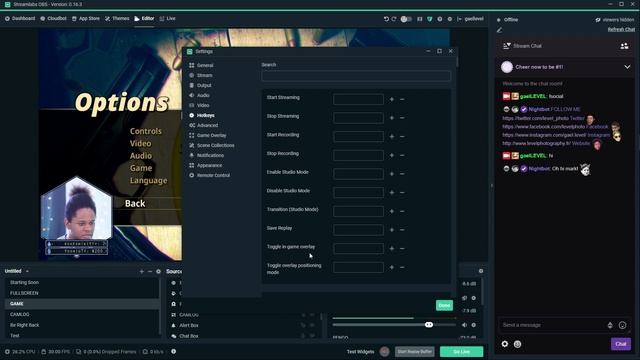This screenshot has width=640, height=360.
Task: Add a hotkey binding for Stop Recording
Action: point(391,155)
